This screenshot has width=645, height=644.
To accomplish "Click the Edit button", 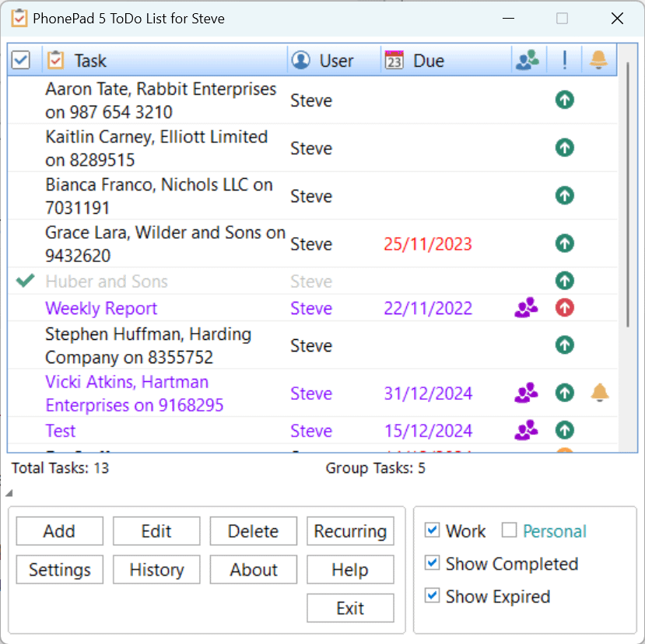I will click(156, 531).
